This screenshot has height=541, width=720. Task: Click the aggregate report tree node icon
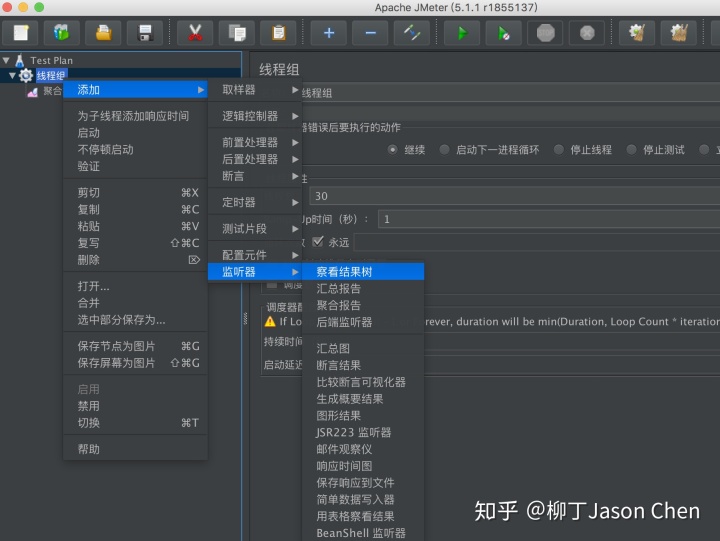(x=33, y=92)
